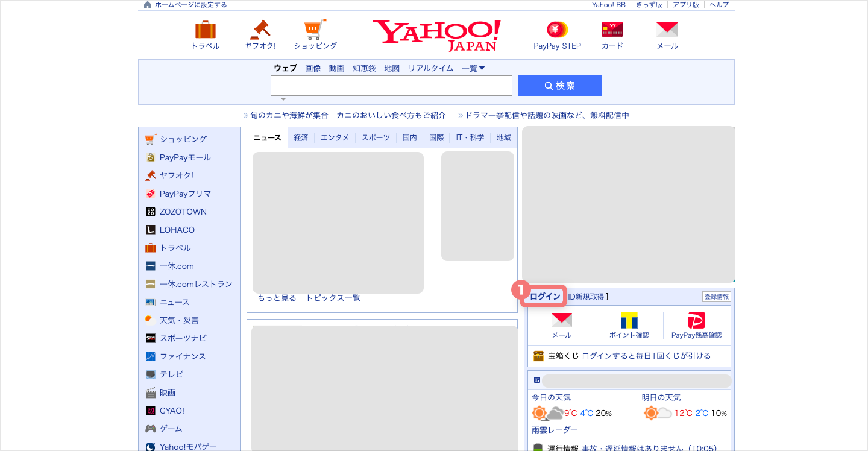
Task: Open ヤフオク! gavel icon in header
Action: point(260,30)
